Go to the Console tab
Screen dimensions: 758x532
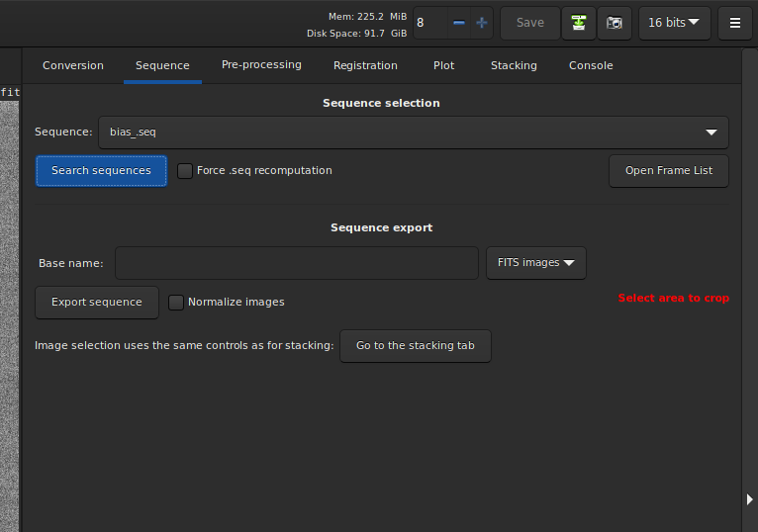[x=591, y=66]
